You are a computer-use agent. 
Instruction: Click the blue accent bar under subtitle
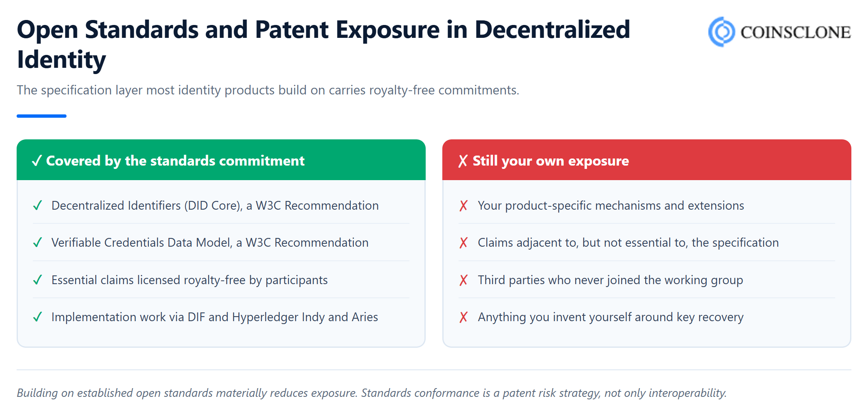pyautogui.click(x=42, y=116)
